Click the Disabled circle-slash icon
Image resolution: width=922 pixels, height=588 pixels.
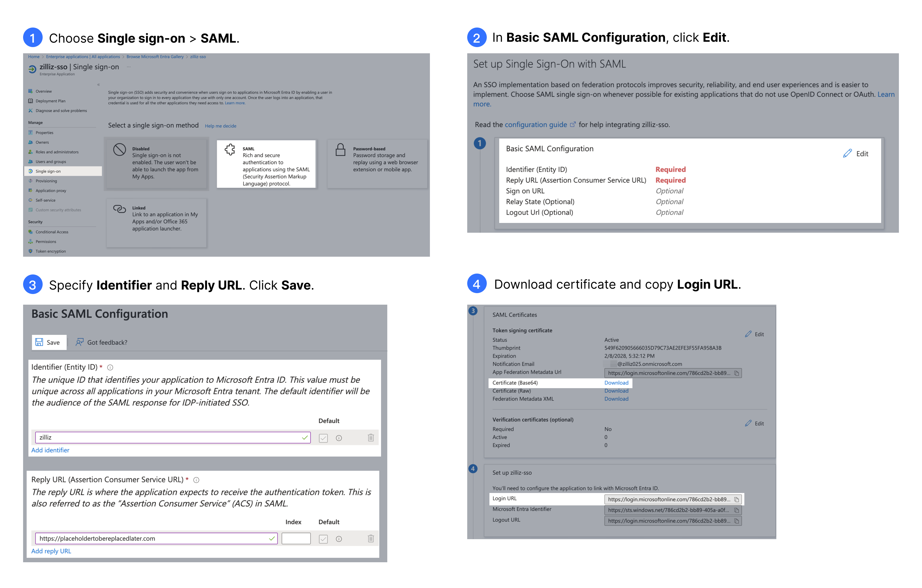[x=119, y=150]
